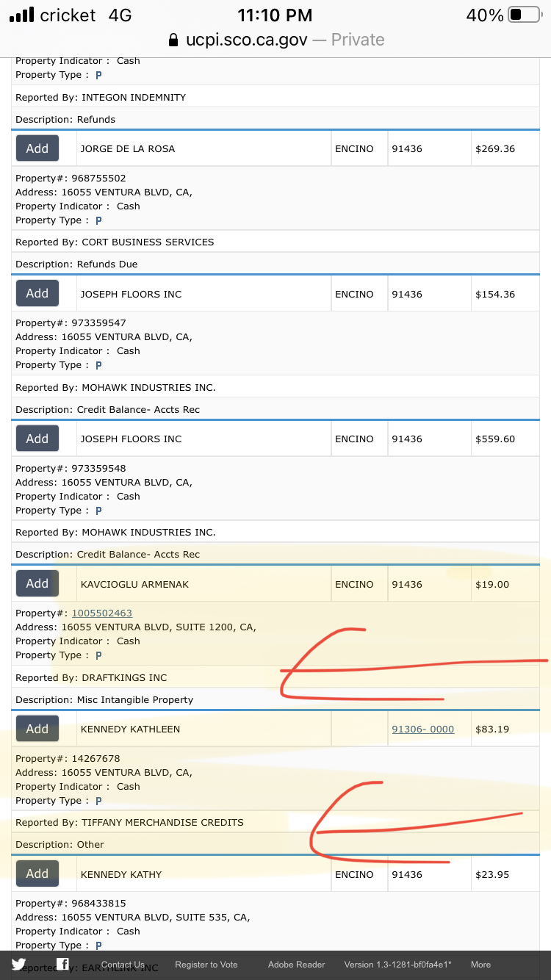Add JOSEPH FLOORS INC $559.60 property

pos(37,439)
